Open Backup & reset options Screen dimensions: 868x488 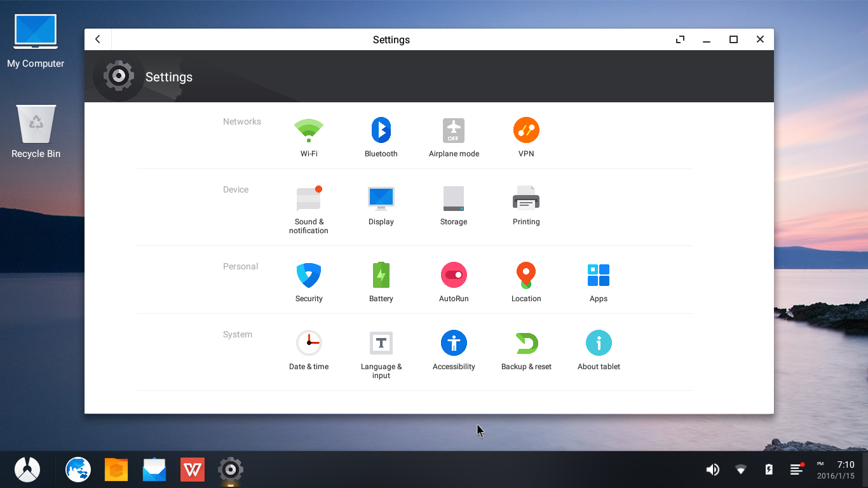tap(526, 348)
